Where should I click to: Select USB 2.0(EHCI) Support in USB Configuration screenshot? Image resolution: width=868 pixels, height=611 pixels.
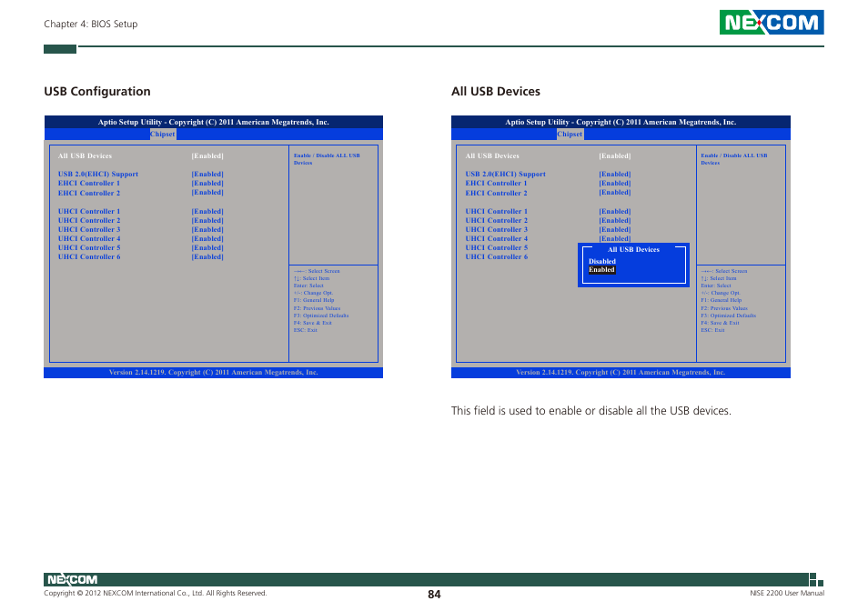point(98,175)
